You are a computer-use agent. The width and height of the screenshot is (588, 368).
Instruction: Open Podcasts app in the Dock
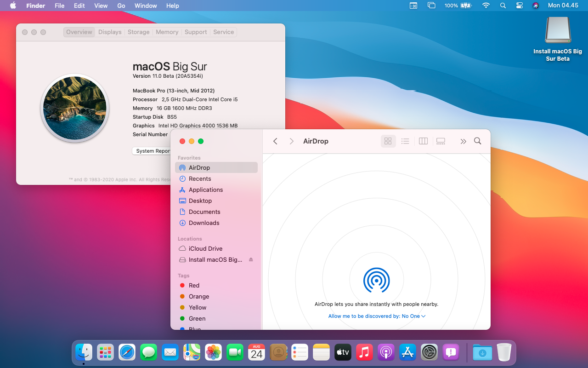point(386,352)
